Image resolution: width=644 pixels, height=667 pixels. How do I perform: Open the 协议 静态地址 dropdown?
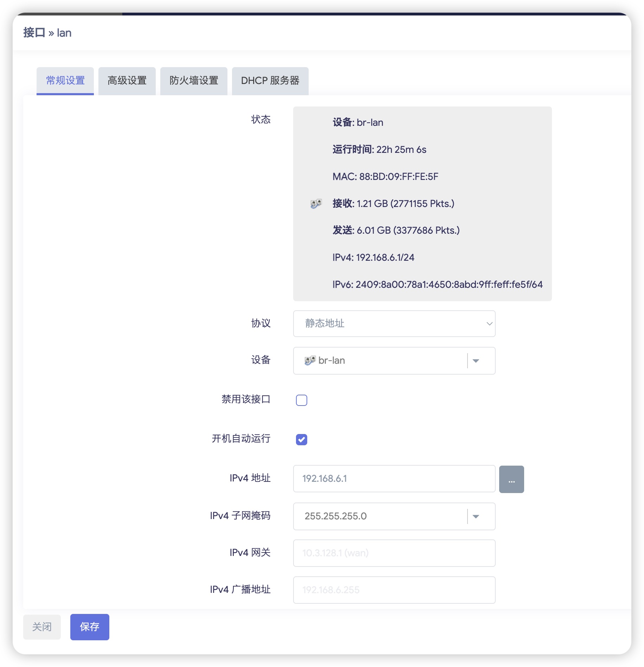tap(394, 324)
